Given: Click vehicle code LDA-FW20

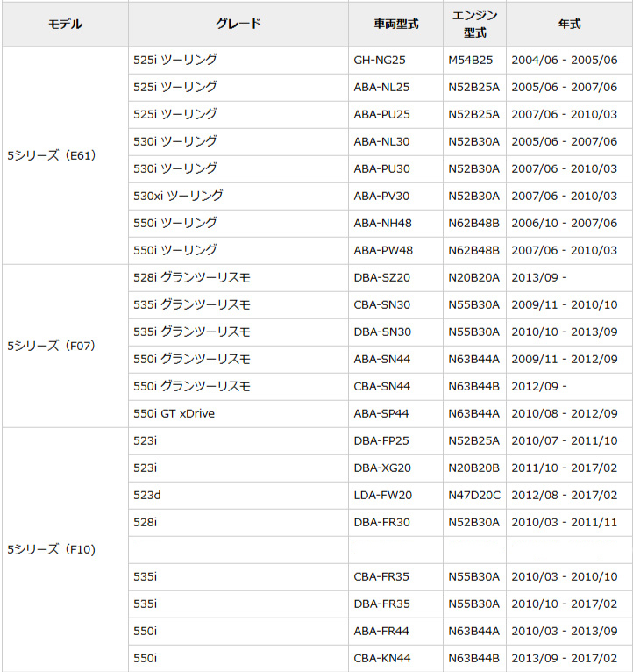Looking at the screenshot, I should [x=383, y=496].
